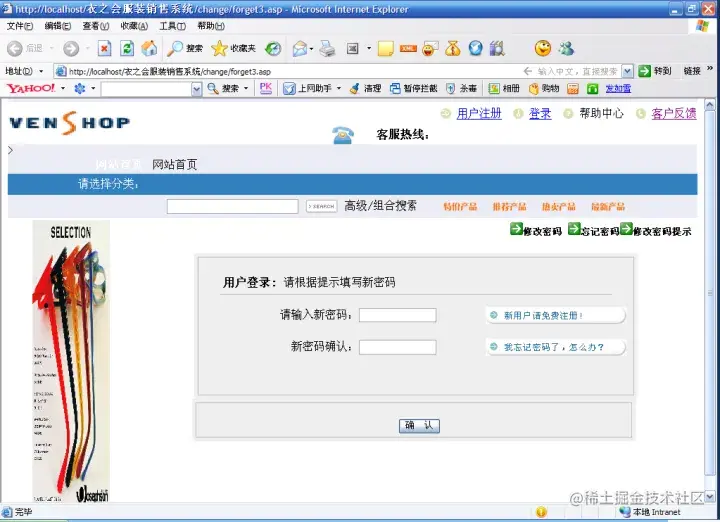The image size is (720, 522).
Task: Open the Back button history dropdown
Action: (51, 48)
